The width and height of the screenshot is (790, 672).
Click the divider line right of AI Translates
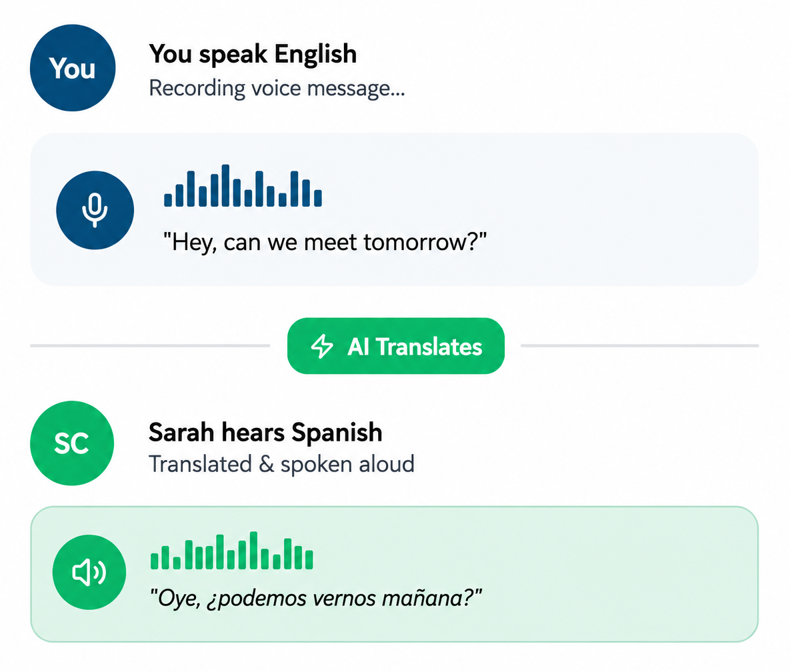pyautogui.click(x=640, y=346)
